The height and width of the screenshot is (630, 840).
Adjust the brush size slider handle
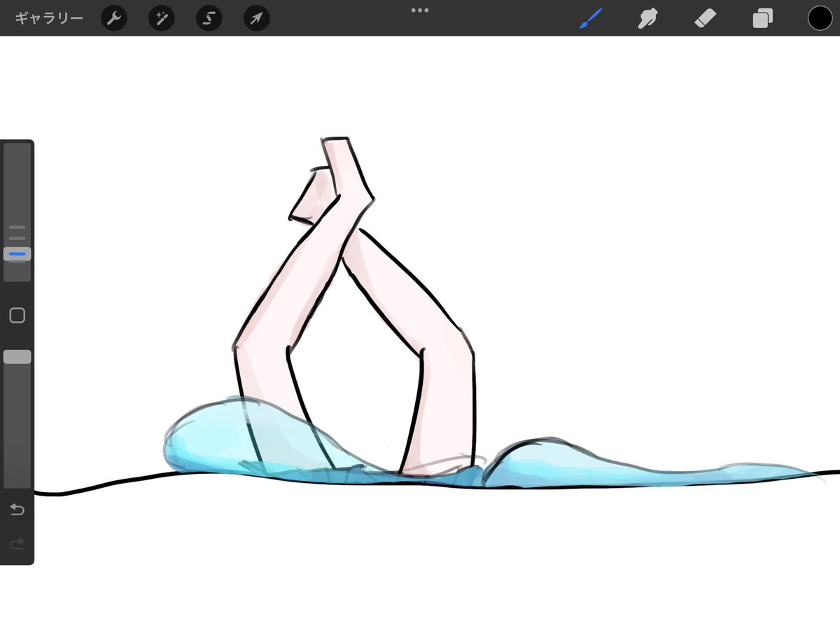17,254
